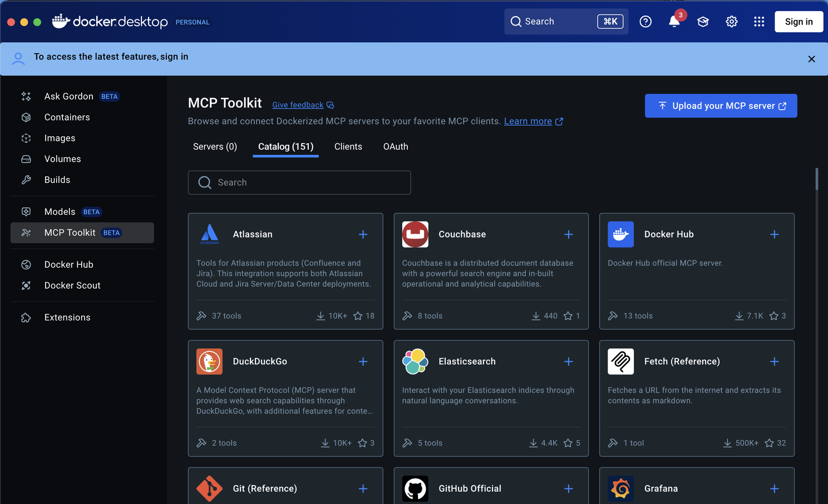Screen dimensions: 828x504
Task: Open Settings gear icon in header
Action: pyautogui.click(x=732, y=22)
